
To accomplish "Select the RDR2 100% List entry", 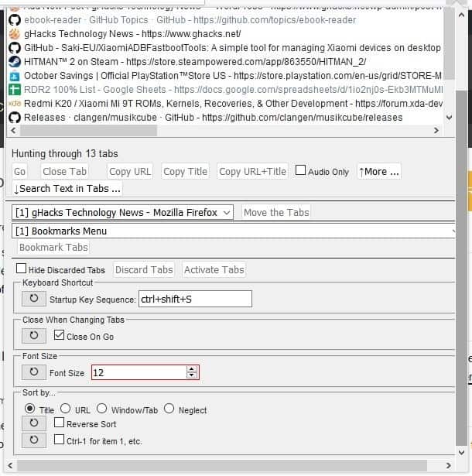I will coord(225,90).
